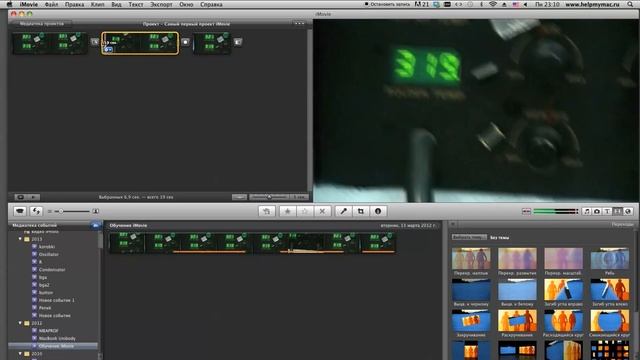Click the theme selection button beside Без темы
The height and width of the screenshot is (360, 640).
point(469,237)
